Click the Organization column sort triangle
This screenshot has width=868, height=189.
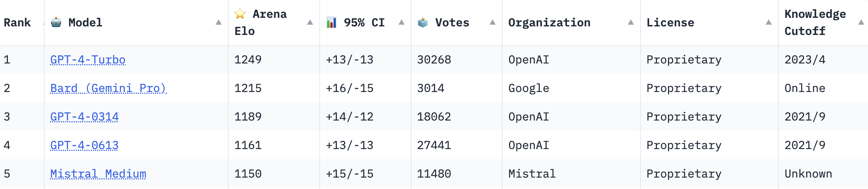(631, 22)
